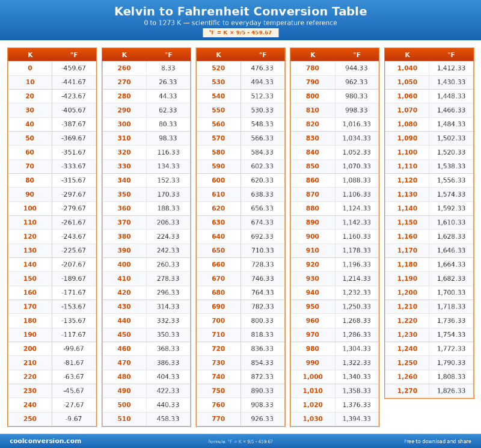The height and width of the screenshot is (448, 481).
Task: Click Fahrenheit value 620.33
Action: 263,180
